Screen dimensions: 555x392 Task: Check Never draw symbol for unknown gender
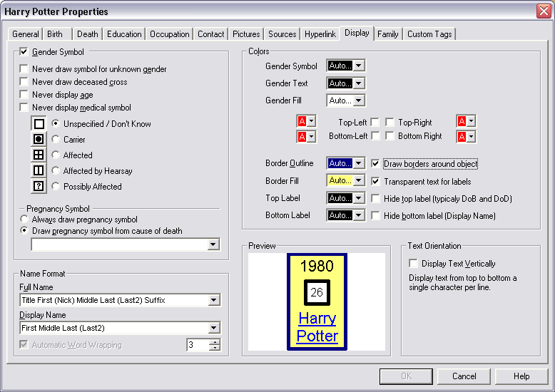[x=24, y=68]
